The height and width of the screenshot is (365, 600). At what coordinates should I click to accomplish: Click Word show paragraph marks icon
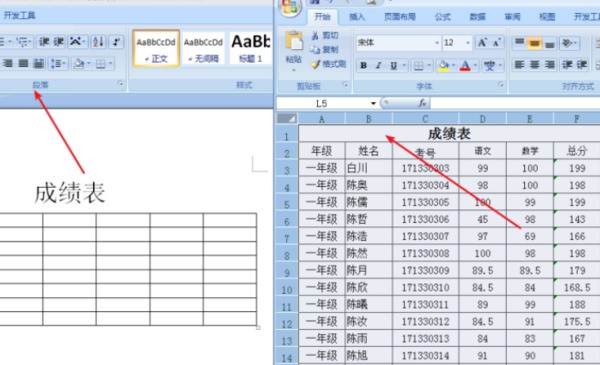point(116,42)
